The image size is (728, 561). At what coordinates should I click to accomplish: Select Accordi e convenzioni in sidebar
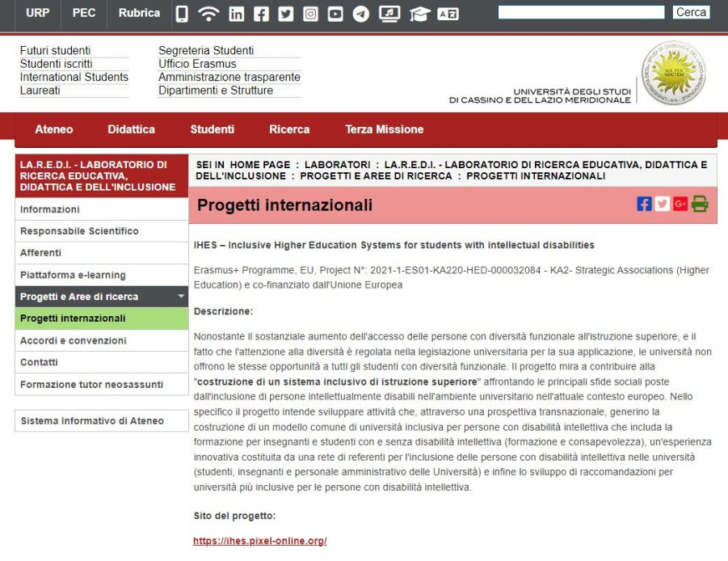coord(102,340)
